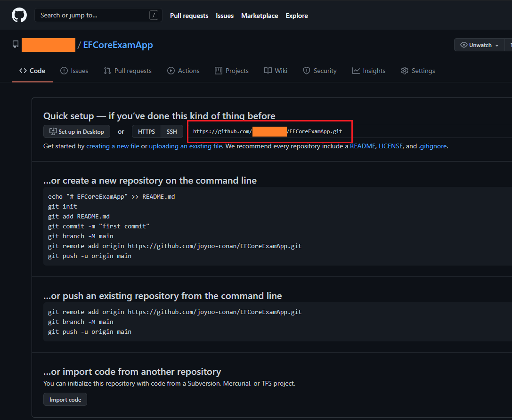
Task: Click the play icon on Actions tab
Action: [x=171, y=71]
